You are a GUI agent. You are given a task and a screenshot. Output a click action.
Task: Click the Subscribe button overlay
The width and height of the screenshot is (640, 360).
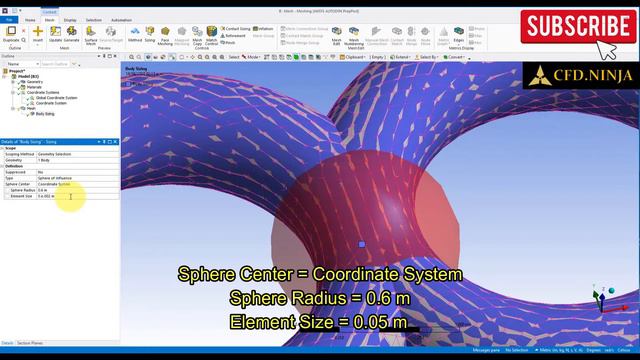tap(578, 27)
